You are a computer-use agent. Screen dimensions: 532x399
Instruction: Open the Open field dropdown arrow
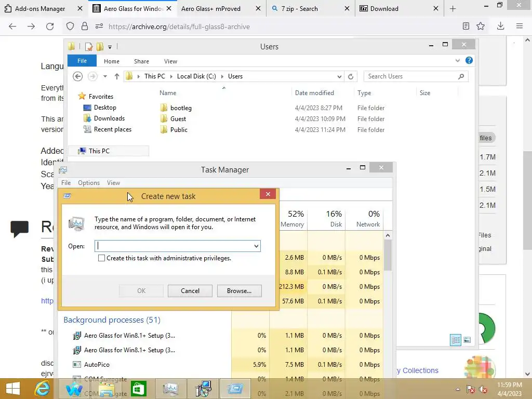point(256,246)
